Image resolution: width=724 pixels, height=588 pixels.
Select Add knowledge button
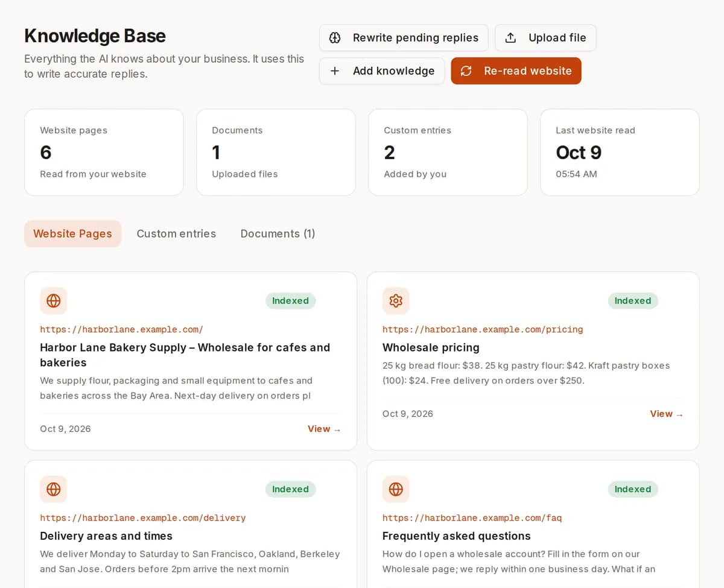[382, 71]
